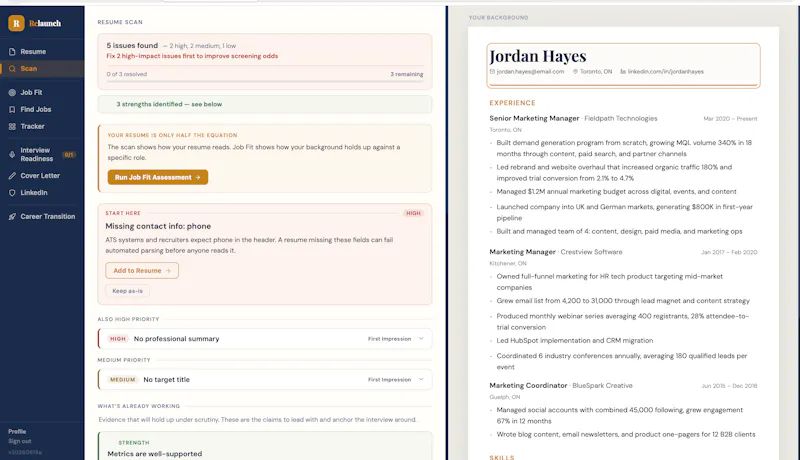Open LinkedIn section in sidebar
The image size is (800, 460).
tap(42, 193)
